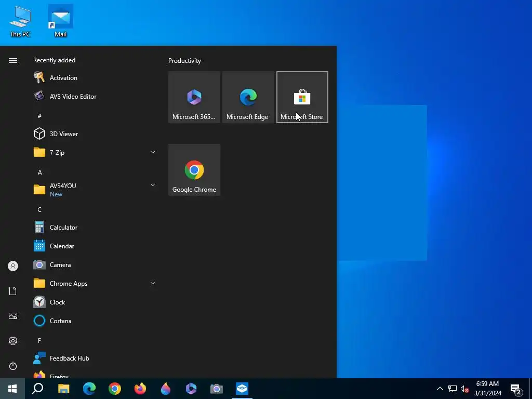Click the Productivity group heading
The height and width of the screenshot is (399, 532).
(x=184, y=61)
